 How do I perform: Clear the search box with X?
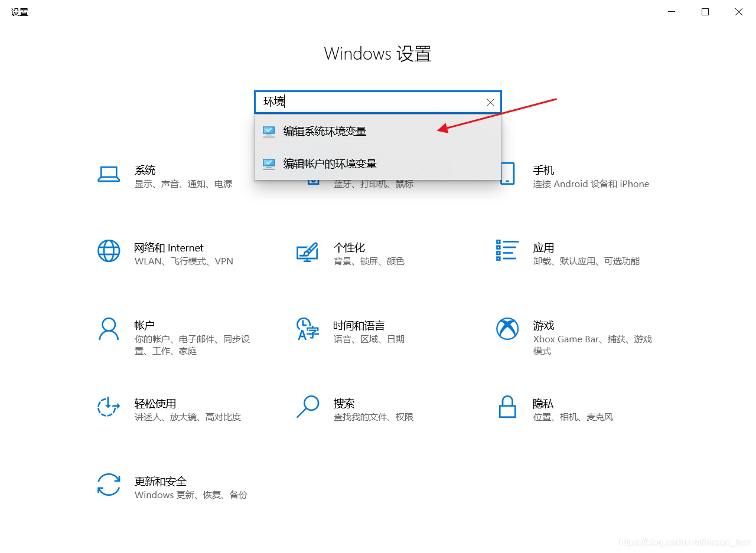490,102
